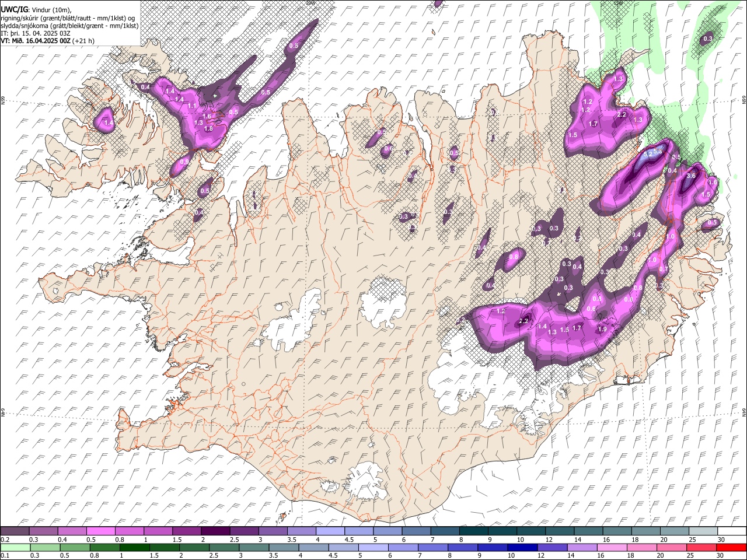Click the bright red bottom-row swatch right of 30

732,547
